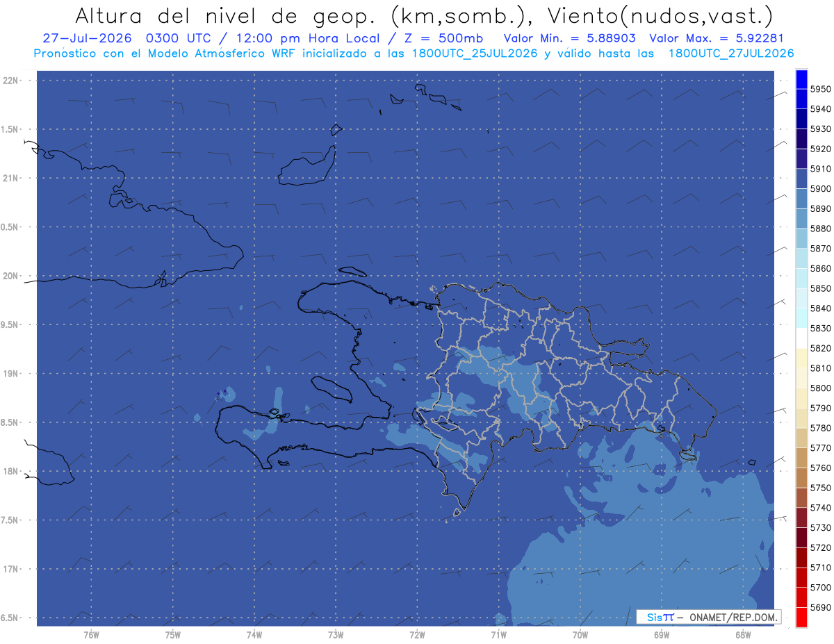Click the colorbar swatch between 5900 and 5910
This screenshot has height=644, width=834.
[801, 179]
